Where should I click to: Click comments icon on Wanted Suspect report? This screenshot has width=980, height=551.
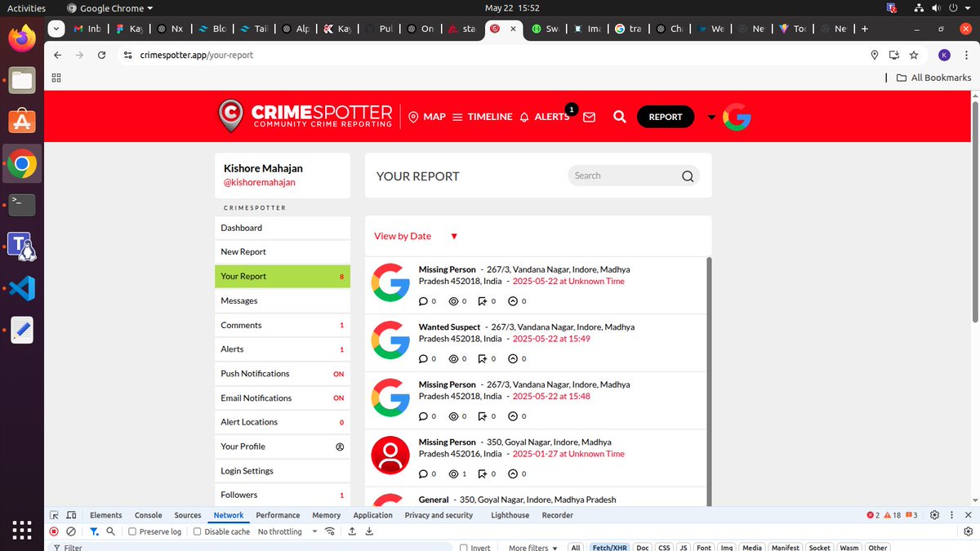(422, 358)
